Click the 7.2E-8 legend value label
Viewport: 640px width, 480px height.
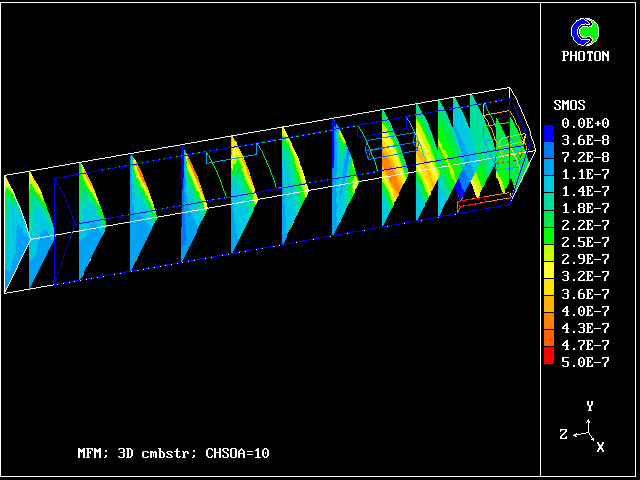pyautogui.click(x=582, y=157)
